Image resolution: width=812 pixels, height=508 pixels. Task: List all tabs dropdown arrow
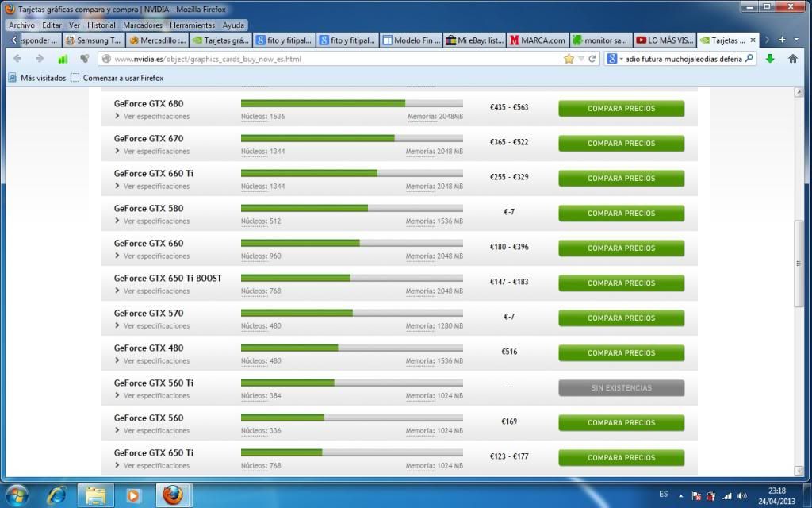click(796, 40)
